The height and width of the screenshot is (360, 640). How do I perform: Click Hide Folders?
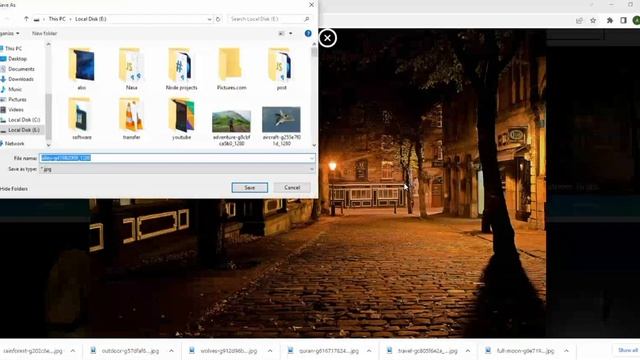pos(14,189)
